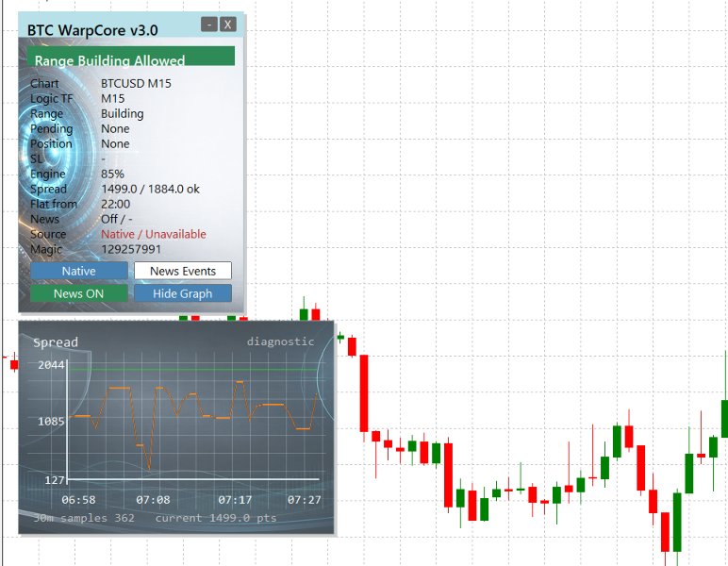Click the 30m samples 362 text

coord(84,518)
